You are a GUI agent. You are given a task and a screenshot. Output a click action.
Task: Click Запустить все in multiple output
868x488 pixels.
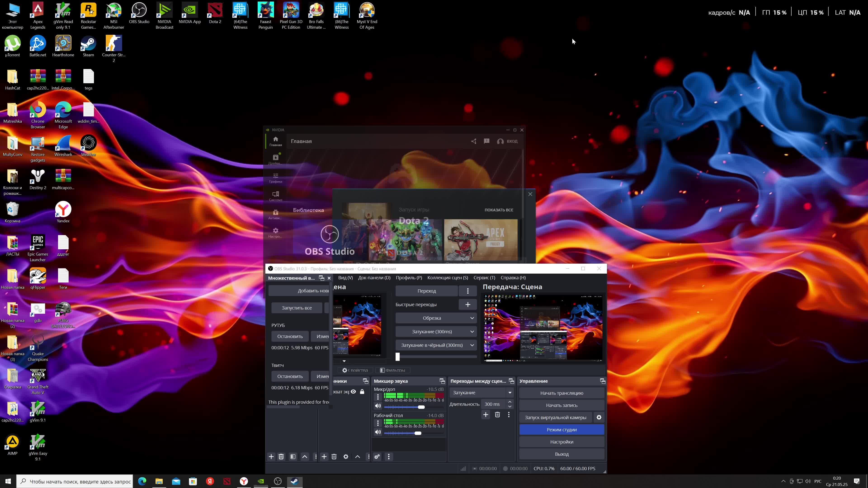297,308
